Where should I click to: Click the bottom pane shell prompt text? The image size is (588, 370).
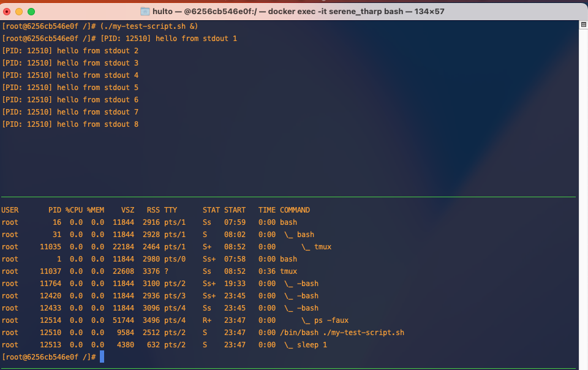(49, 357)
